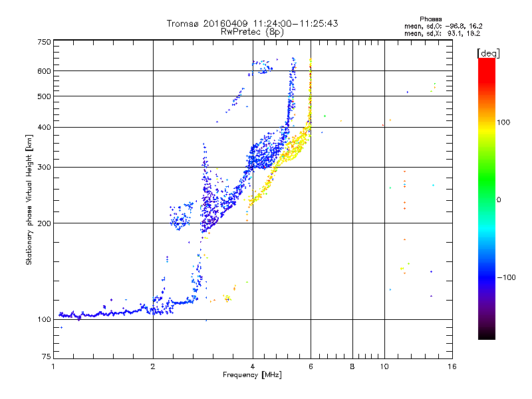
Task: Click the 'Stationary phase Virtual Height [km]' y-axis label
Action: (x=29, y=199)
